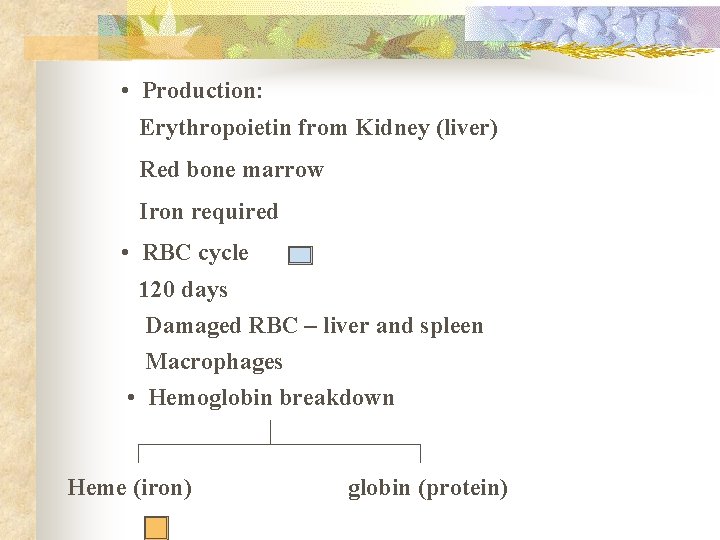Click the "Hemoglobin breakdown" heading
Image resolution: width=720 pixels, height=540 pixels.
pos(271,398)
